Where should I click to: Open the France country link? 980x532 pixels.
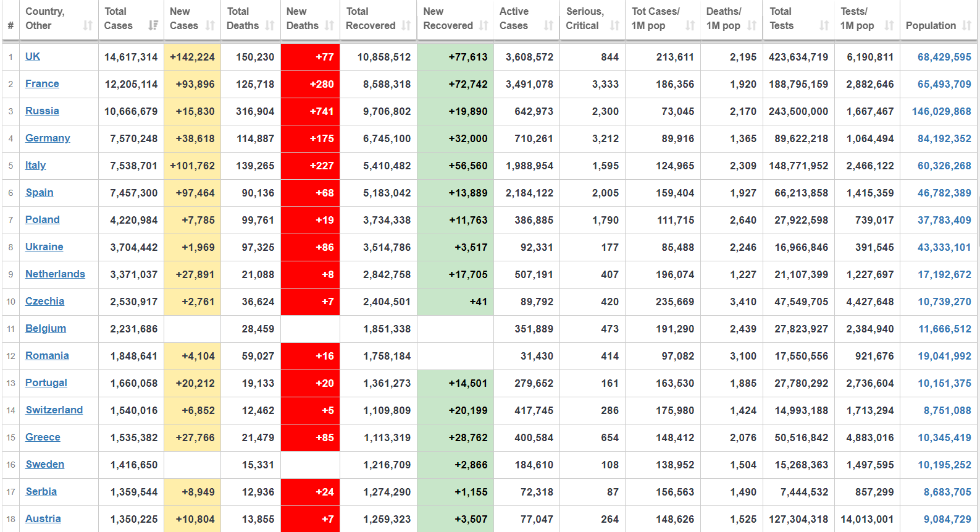[42, 83]
